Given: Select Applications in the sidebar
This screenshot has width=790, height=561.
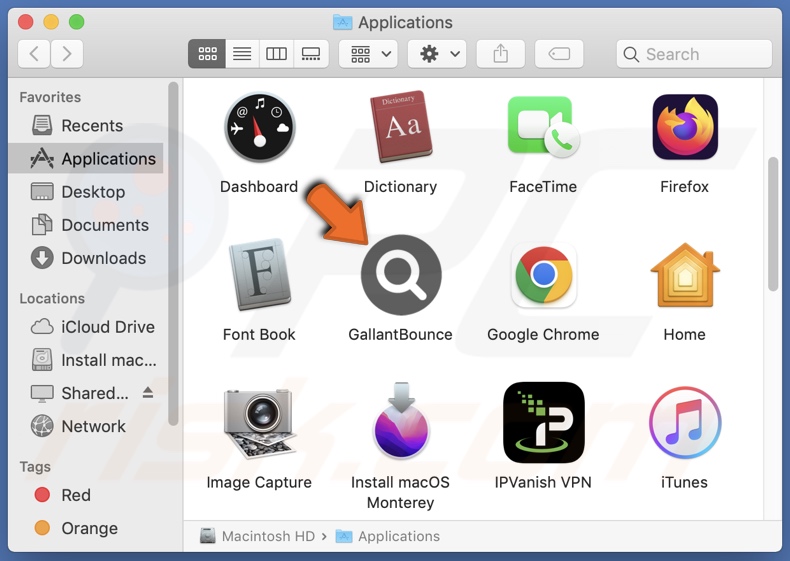Looking at the screenshot, I should click(85, 159).
